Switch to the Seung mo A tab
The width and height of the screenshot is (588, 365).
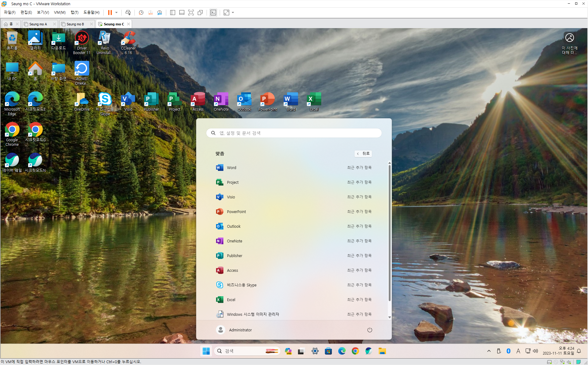point(38,24)
